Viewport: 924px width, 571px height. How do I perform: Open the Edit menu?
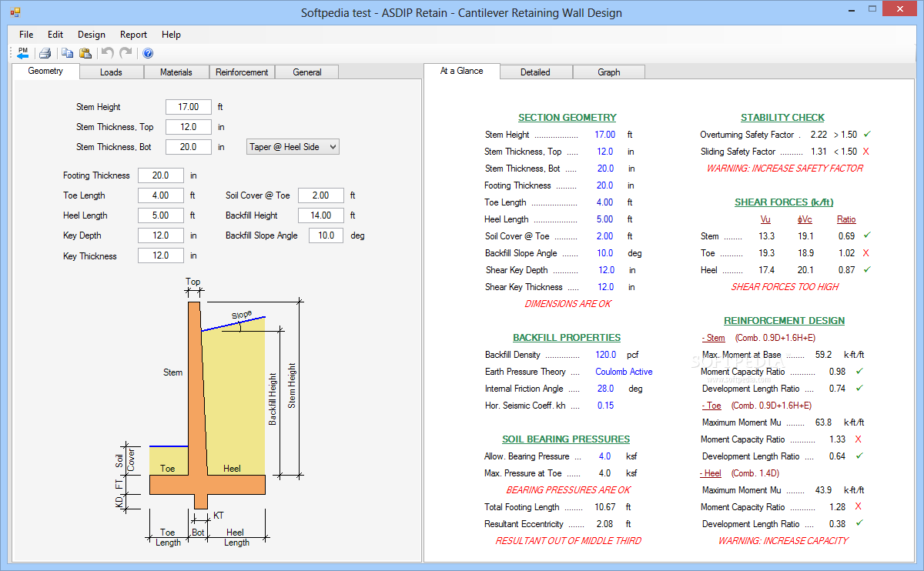tap(55, 35)
